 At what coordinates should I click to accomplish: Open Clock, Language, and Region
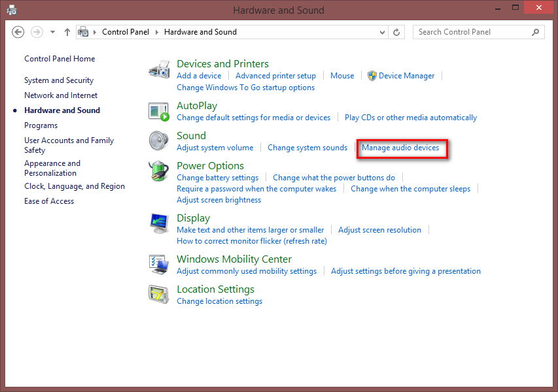tap(75, 186)
